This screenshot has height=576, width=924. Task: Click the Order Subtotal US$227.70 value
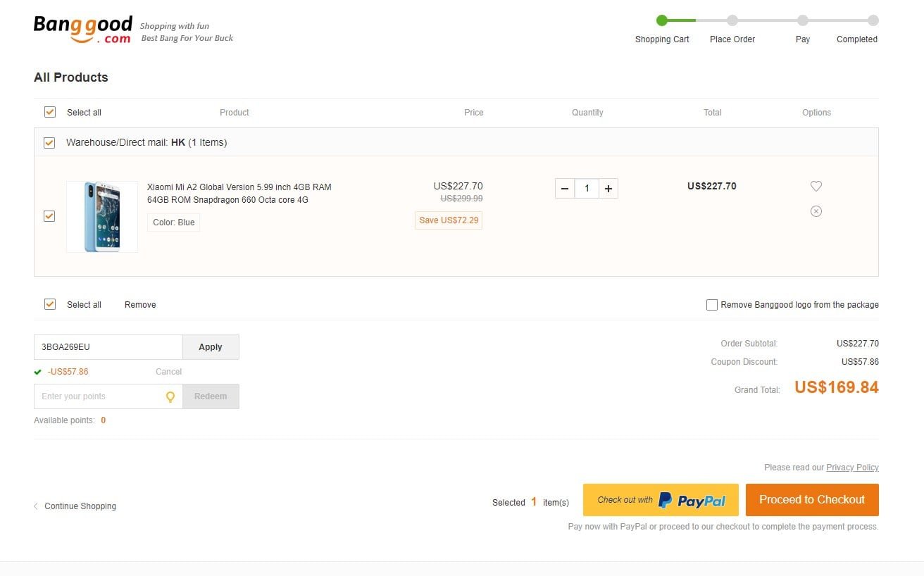(x=858, y=344)
